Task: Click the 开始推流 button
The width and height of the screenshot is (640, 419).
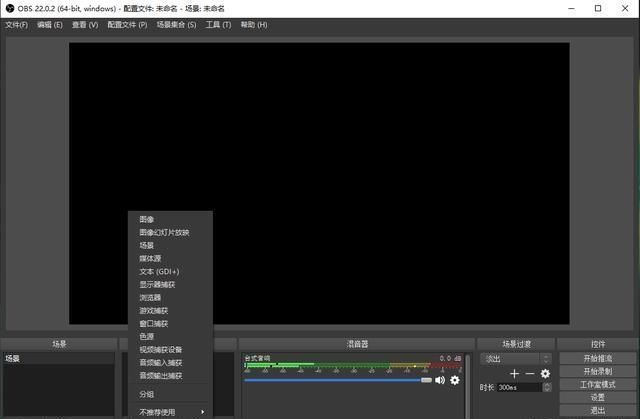Action: [x=598, y=358]
